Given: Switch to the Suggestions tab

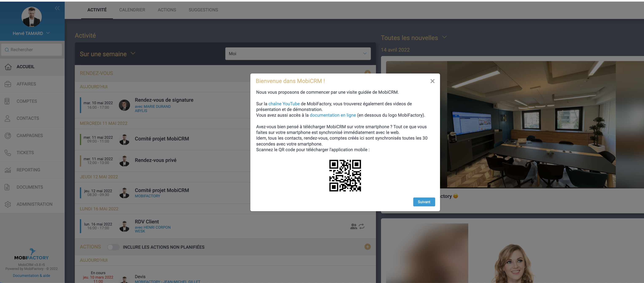Looking at the screenshot, I should [203, 10].
